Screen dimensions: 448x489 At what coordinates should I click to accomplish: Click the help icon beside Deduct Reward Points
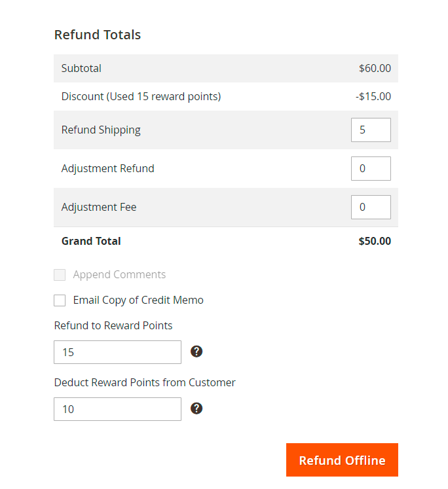[x=196, y=408]
